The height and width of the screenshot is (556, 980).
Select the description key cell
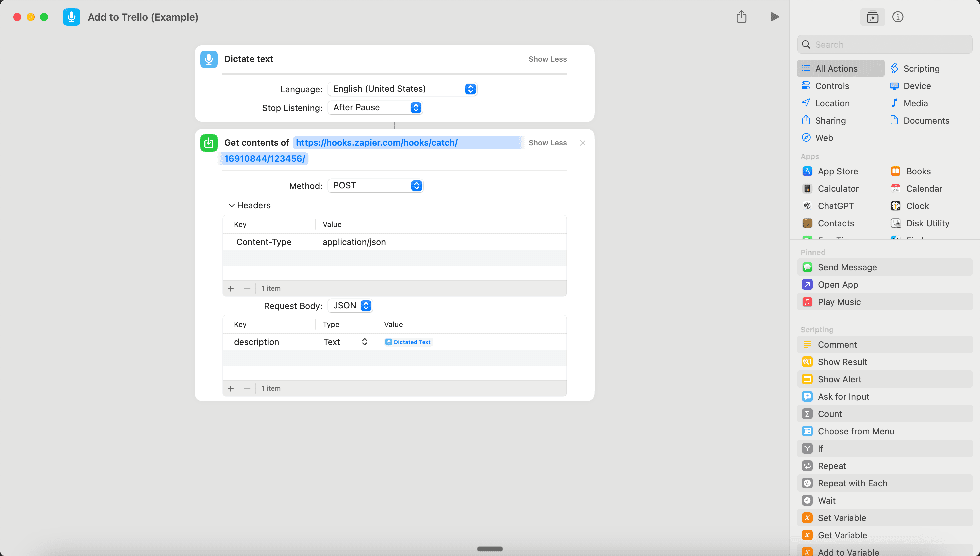pyautogui.click(x=257, y=342)
